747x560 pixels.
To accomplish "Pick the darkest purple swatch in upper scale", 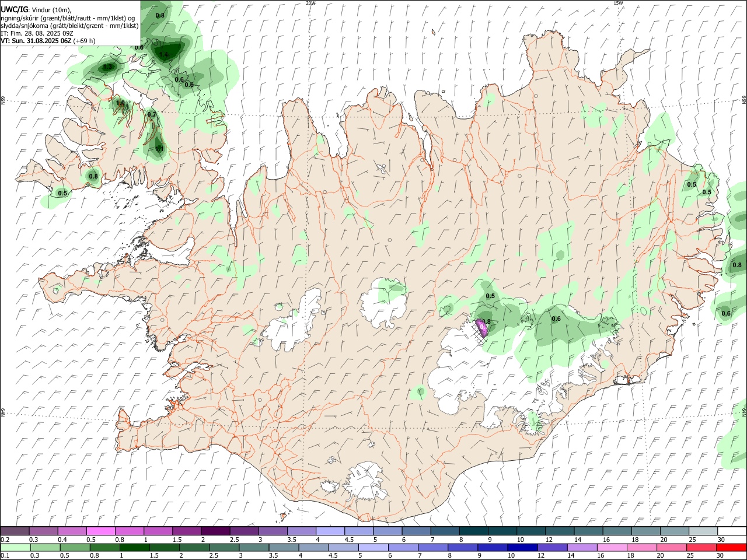I will tap(215, 531).
